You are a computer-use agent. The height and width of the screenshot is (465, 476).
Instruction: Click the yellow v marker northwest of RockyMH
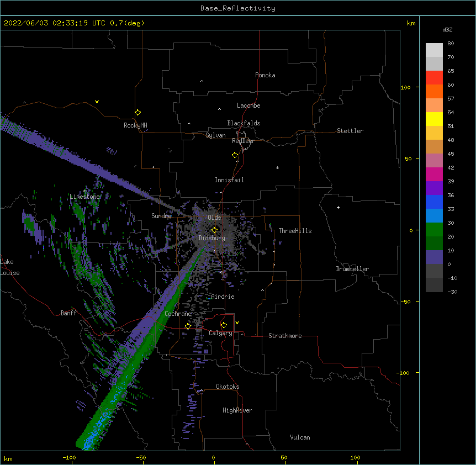(97, 102)
